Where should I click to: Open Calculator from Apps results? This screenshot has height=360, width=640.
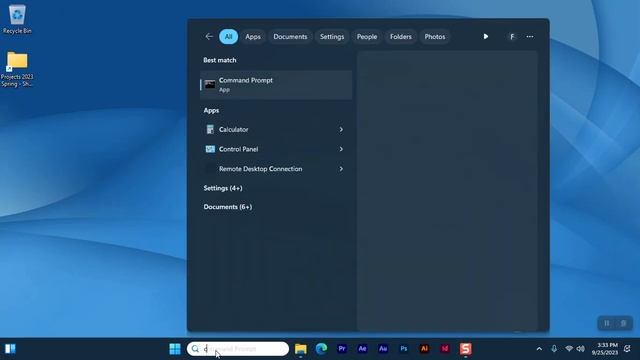[x=269, y=129]
